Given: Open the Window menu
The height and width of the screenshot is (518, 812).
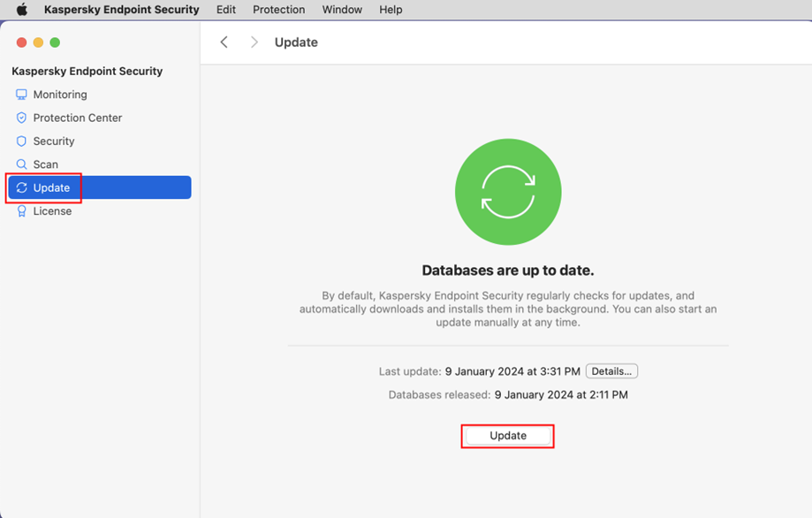Looking at the screenshot, I should pos(342,10).
